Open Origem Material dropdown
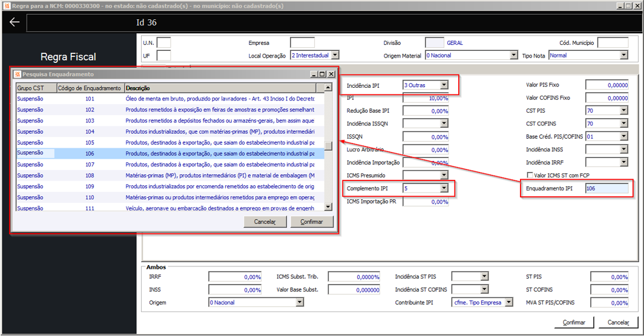 [513, 55]
